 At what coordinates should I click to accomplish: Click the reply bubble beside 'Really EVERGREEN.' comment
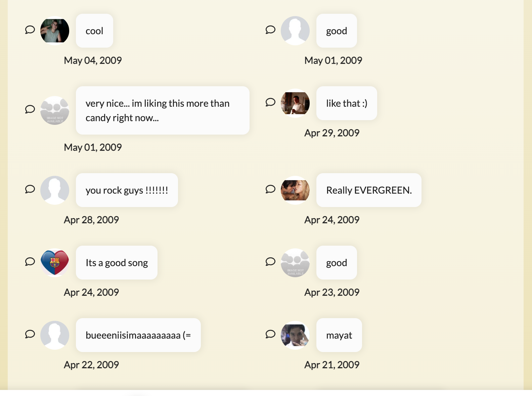[x=270, y=190]
